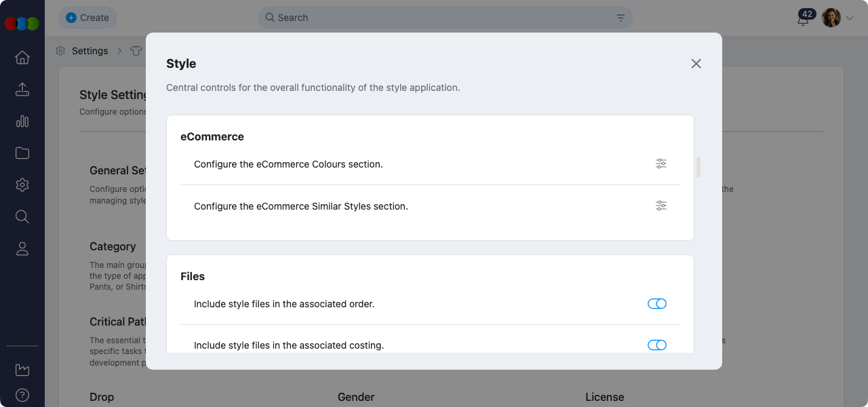Click the settings gear in the sidebar
Screen dimensions: 868x407
22,185
